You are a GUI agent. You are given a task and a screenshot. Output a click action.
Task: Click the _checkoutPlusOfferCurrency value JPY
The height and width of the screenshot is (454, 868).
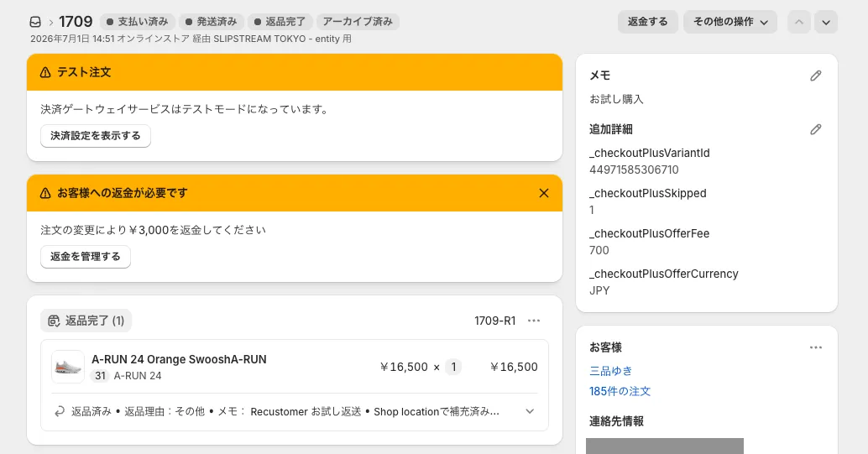click(599, 290)
